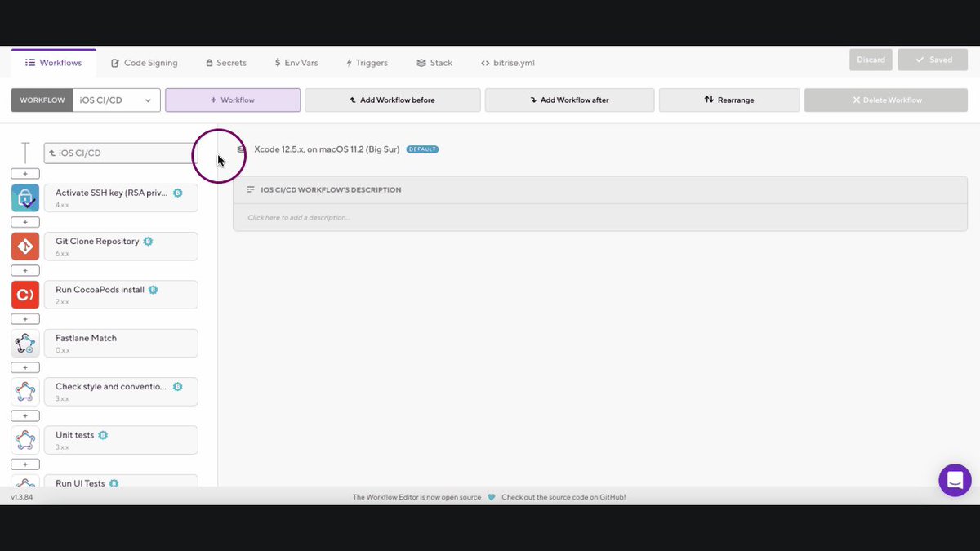Switch to the Code Signing tab
Viewport: 980px width, 551px height.
[x=145, y=63]
